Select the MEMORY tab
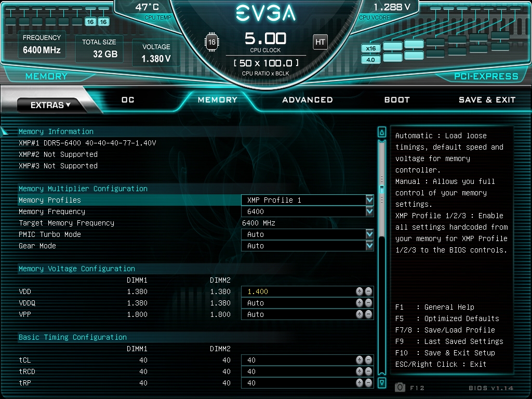 tap(218, 100)
